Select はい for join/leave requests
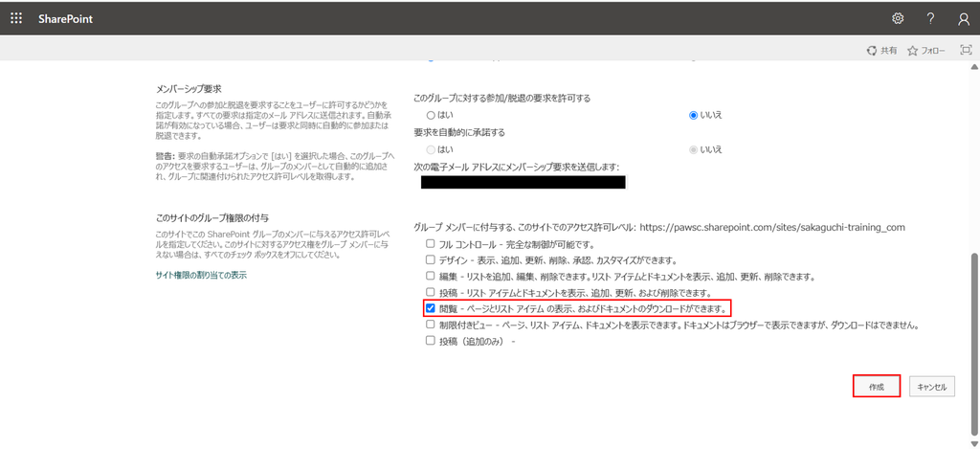Image resolution: width=980 pixels, height=449 pixels. [430, 116]
